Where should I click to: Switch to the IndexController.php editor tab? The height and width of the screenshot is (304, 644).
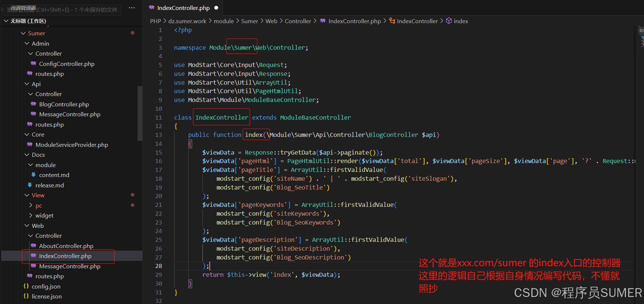(183, 8)
